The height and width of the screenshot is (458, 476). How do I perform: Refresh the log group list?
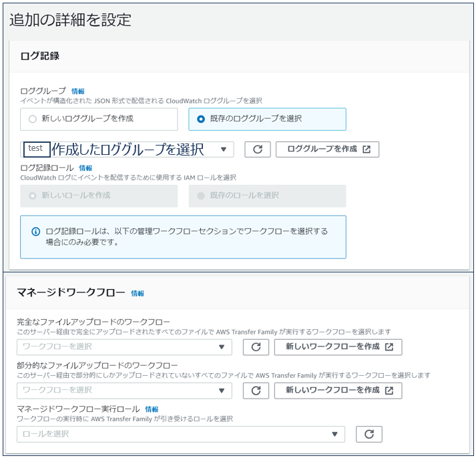(x=258, y=150)
